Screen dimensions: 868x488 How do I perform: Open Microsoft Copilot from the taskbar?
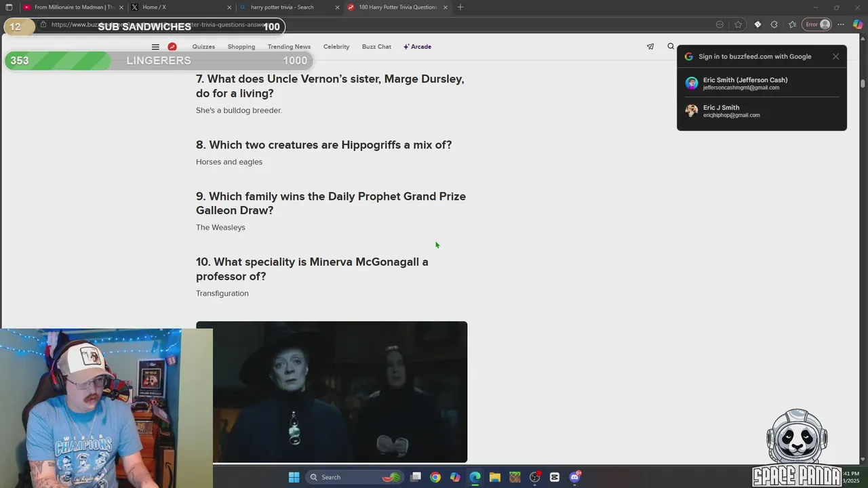point(455,477)
